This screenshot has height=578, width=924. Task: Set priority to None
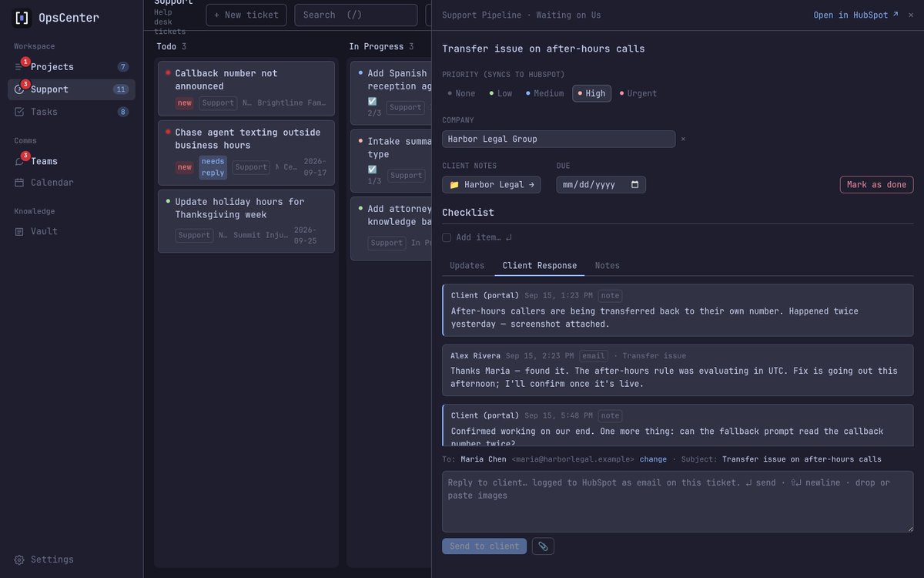pyautogui.click(x=461, y=93)
